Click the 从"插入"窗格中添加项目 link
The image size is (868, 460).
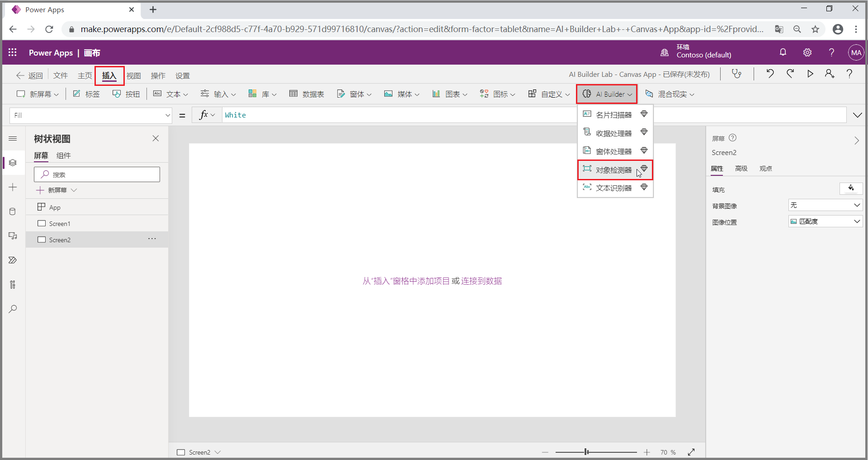pos(406,281)
